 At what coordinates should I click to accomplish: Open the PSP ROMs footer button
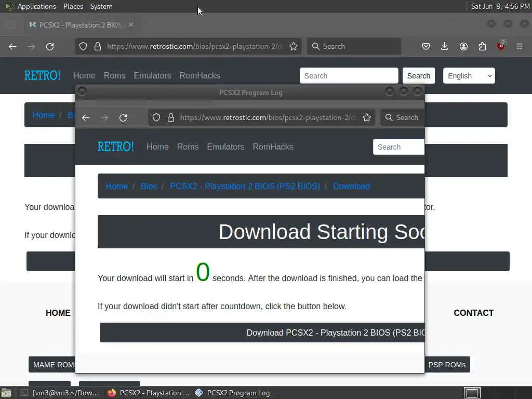pyautogui.click(x=447, y=364)
